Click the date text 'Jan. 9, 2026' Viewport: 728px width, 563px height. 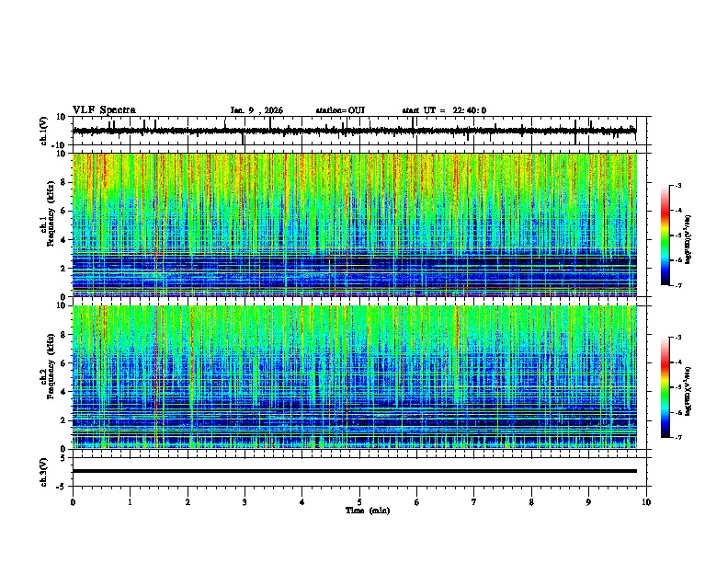point(256,110)
